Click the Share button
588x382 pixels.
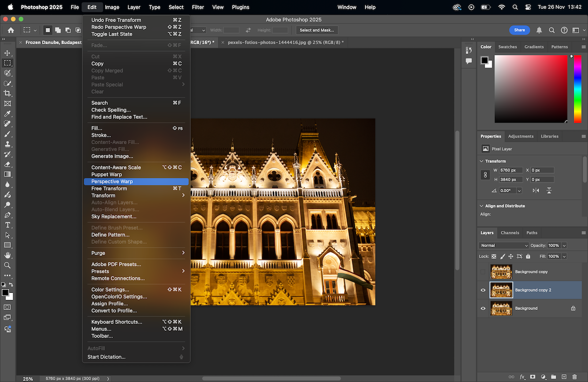click(519, 30)
